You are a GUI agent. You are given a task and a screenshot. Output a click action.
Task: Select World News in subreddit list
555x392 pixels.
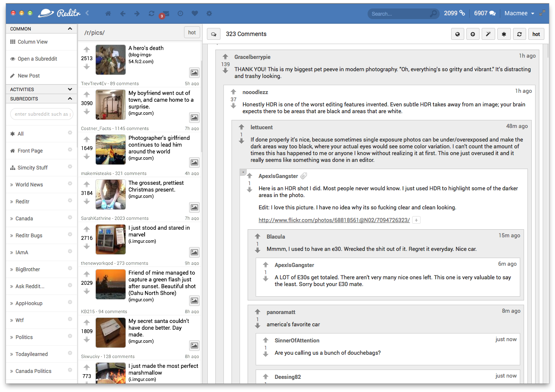[x=29, y=185]
